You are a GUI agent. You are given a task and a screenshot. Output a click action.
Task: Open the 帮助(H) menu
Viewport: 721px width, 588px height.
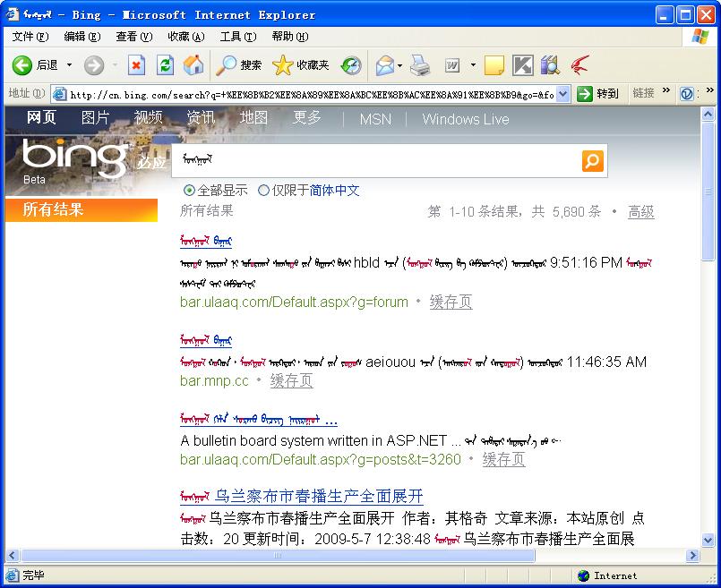click(x=290, y=37)
